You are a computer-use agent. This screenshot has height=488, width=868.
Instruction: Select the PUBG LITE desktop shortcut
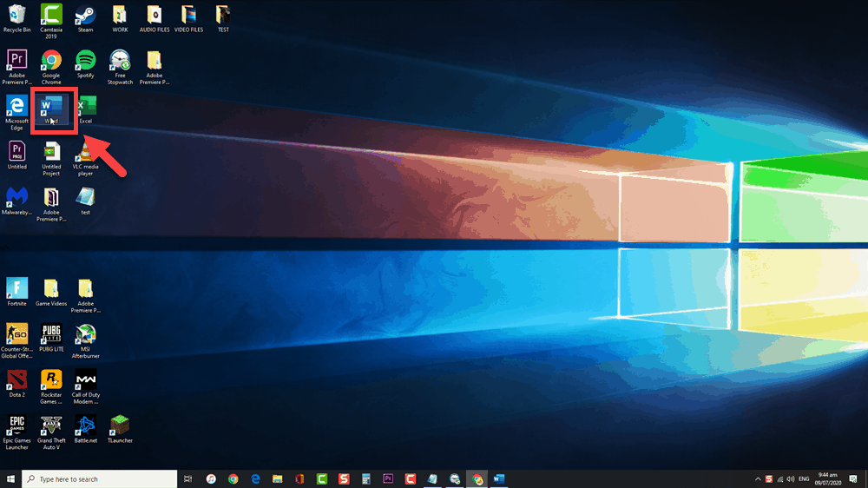pos(51,338)
